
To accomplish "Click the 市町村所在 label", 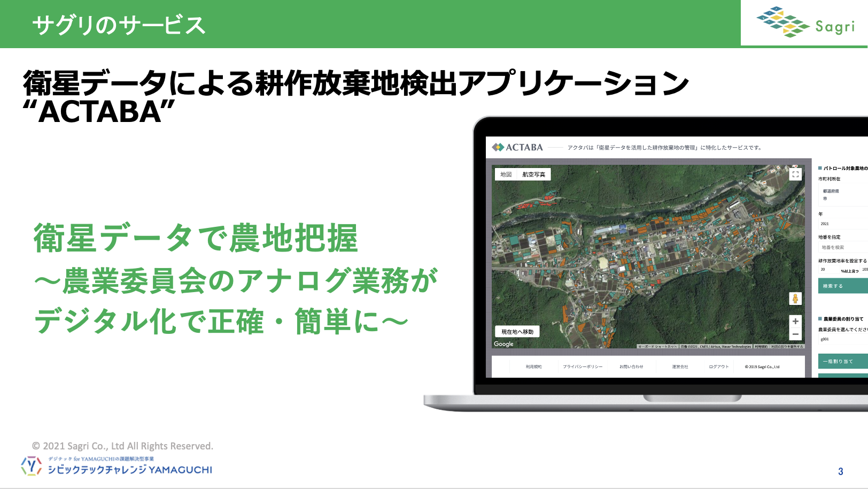I will [x=830, y=179].
